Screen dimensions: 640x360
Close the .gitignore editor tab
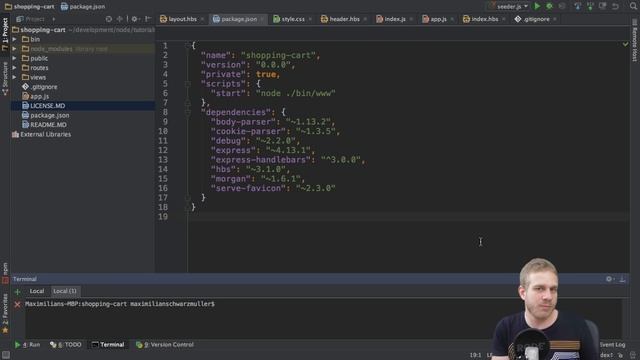click(x=555, y=19)
